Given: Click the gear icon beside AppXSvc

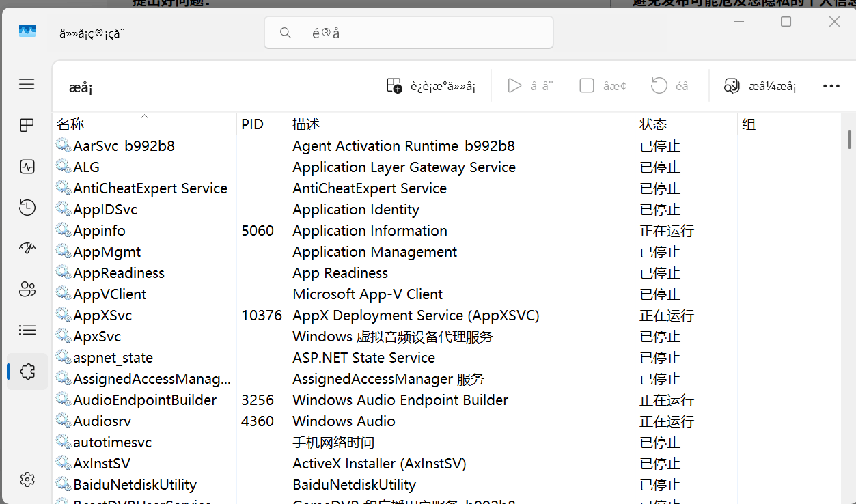Looking at the screenshot, I should click(x=64, y=315).
